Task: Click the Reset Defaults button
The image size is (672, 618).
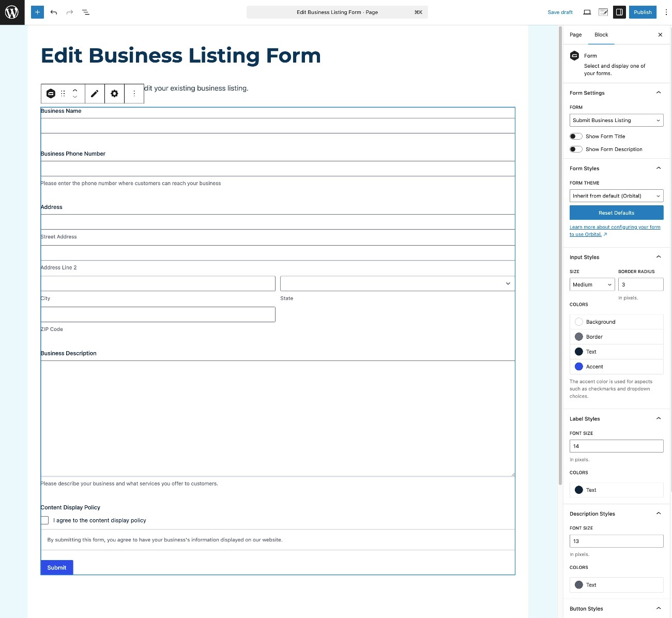Action: click(x=616, y=213)
